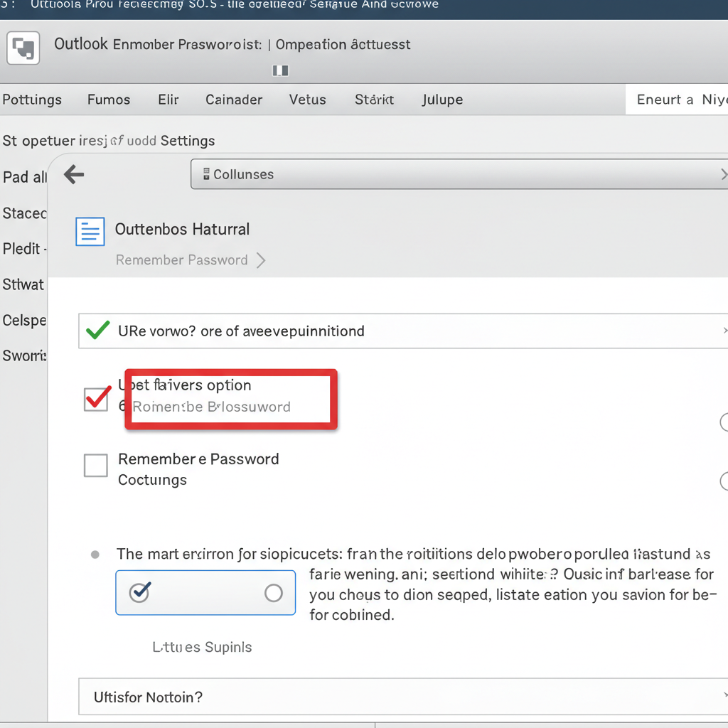
Task: Click Celspe in left sidebar
Action: (24, 321)
